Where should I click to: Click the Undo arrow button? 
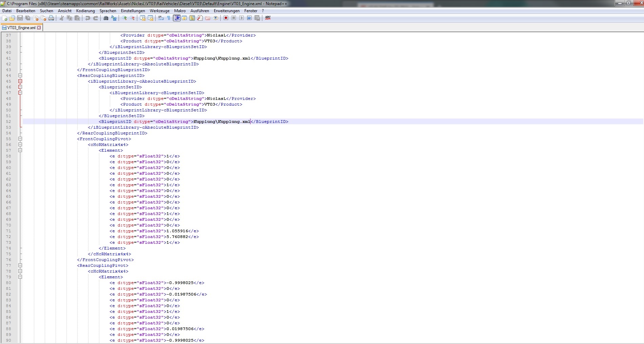click(88, 18)
